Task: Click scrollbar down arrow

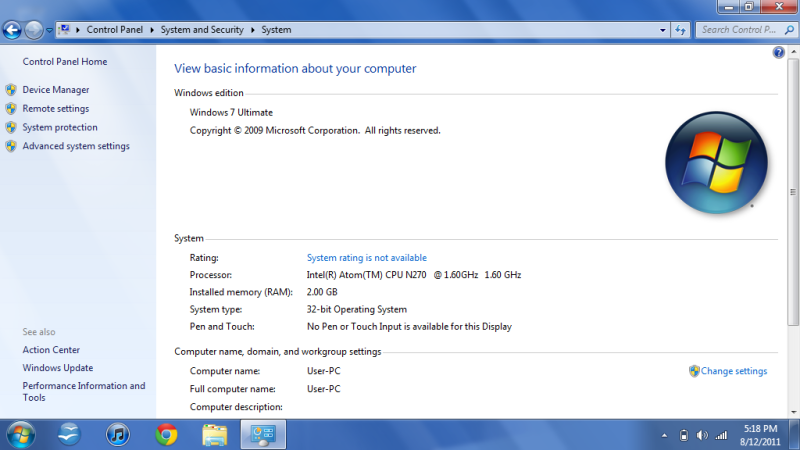Action: pyautogui.click(x=793, y=412)
